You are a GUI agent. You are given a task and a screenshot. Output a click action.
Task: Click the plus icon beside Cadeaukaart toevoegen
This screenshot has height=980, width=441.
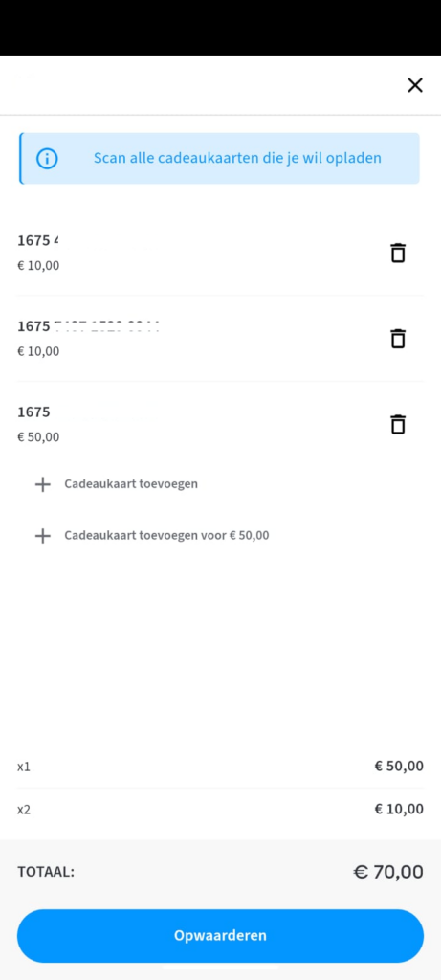(42, 484)
